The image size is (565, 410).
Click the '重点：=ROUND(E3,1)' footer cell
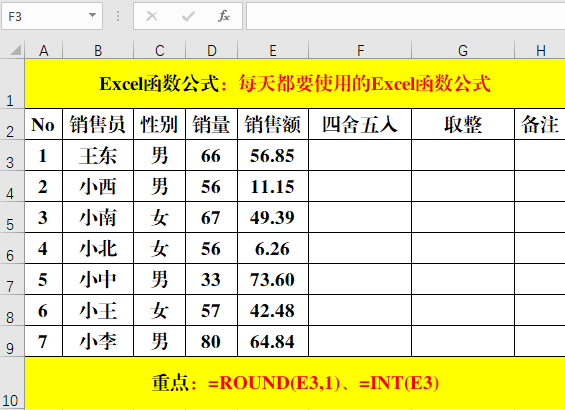pos(295,383)
